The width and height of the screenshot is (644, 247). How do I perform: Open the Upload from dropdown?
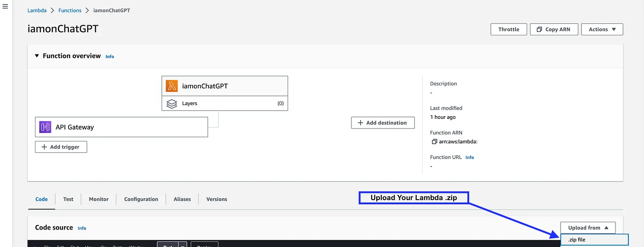[x=587, y=228]
